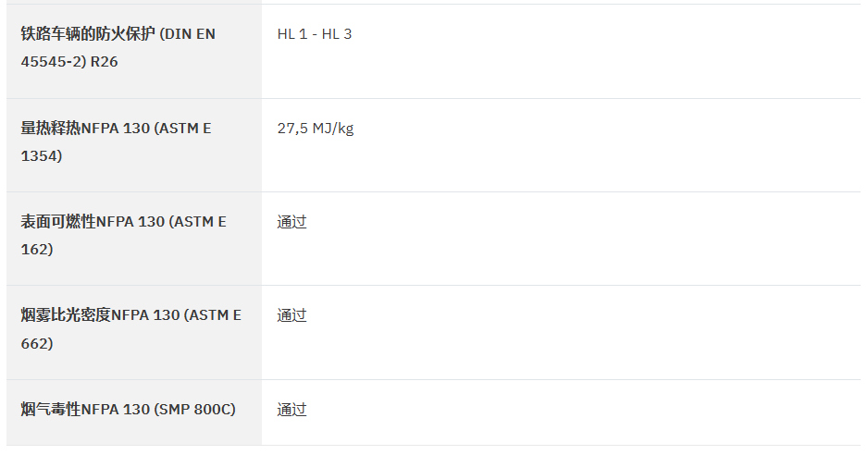Click (ASTM E in the 量热释热 label
The width and height of the screenshot is (868, 455).
(x=182, y=129)
